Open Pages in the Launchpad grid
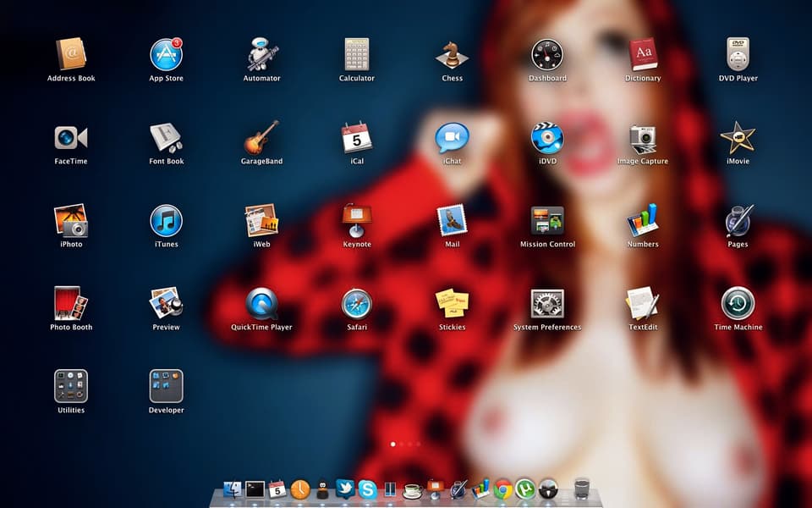Viewport: 812px width, 508px height. click(x=738, y=221)
